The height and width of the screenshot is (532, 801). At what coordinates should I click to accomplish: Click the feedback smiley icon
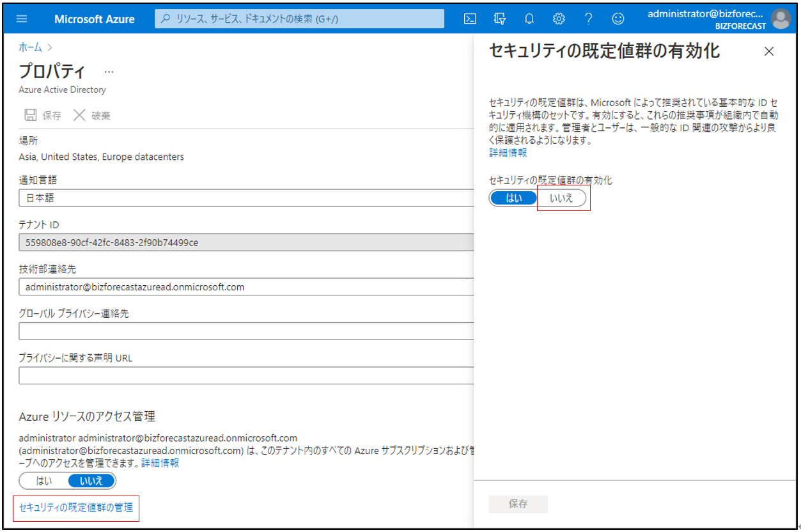[x=618, y=19]
